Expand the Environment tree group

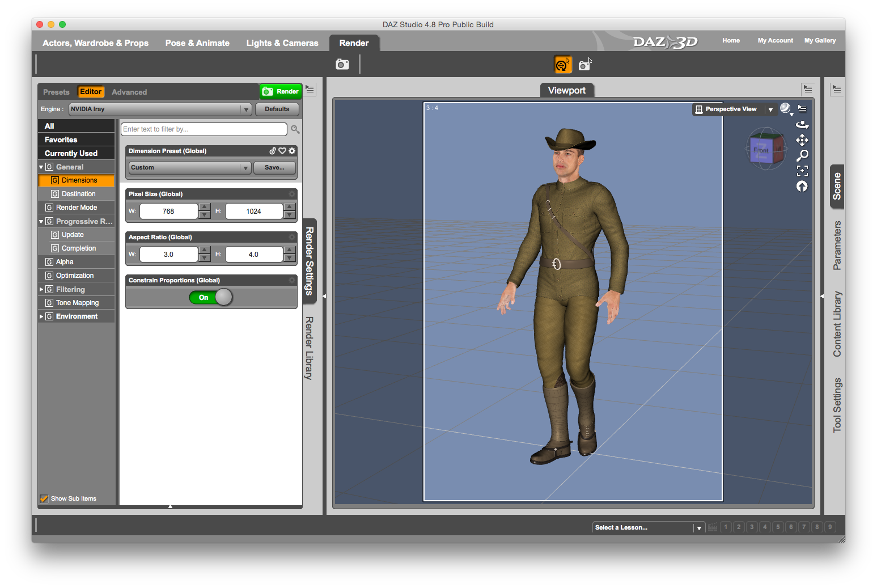click(41, 316)
